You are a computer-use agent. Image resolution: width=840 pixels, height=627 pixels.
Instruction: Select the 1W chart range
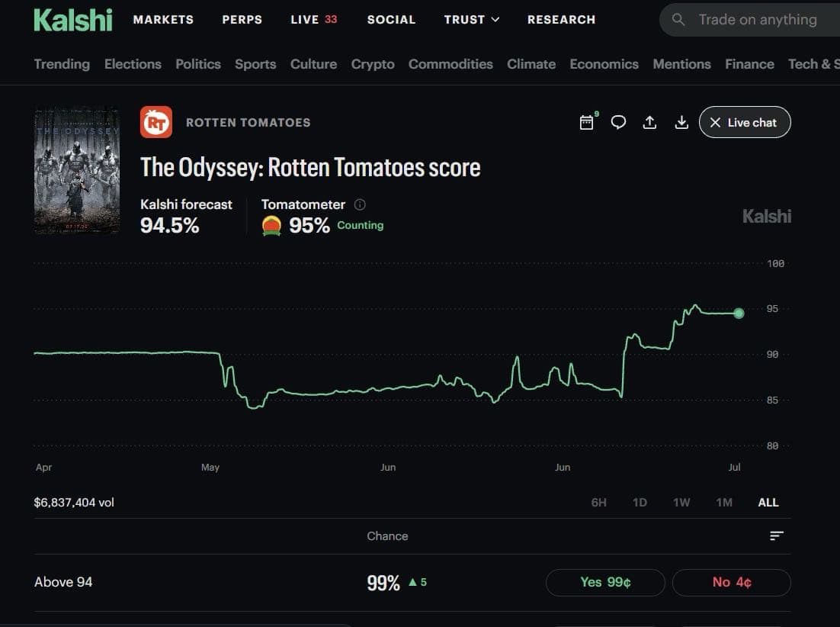(x=681, y=502)
